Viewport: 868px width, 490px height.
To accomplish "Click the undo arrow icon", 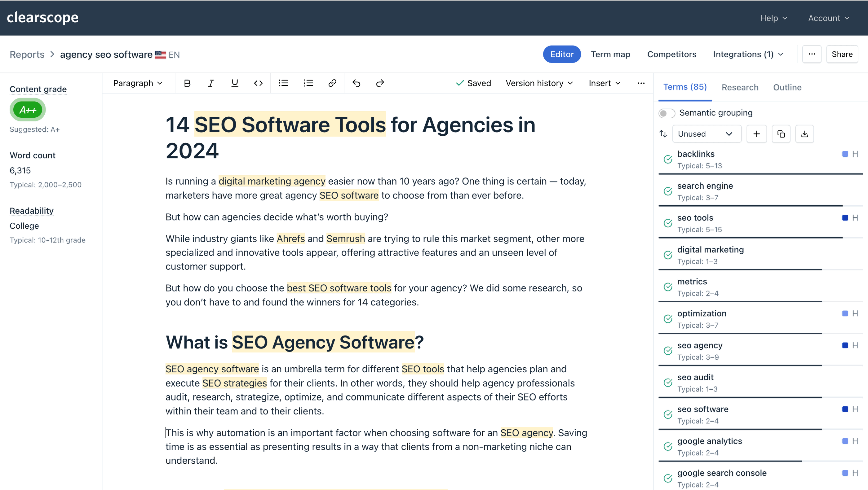I will (x=357, y=83).
